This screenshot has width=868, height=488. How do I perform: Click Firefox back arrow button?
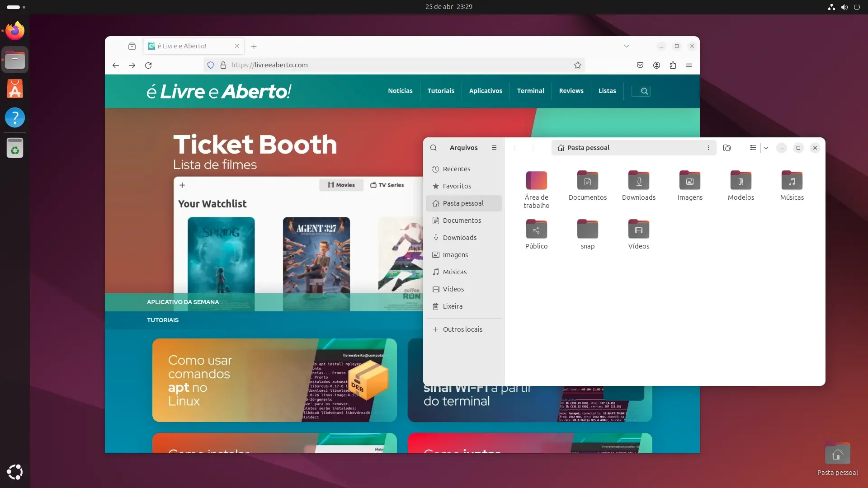[x=116, y=65]
